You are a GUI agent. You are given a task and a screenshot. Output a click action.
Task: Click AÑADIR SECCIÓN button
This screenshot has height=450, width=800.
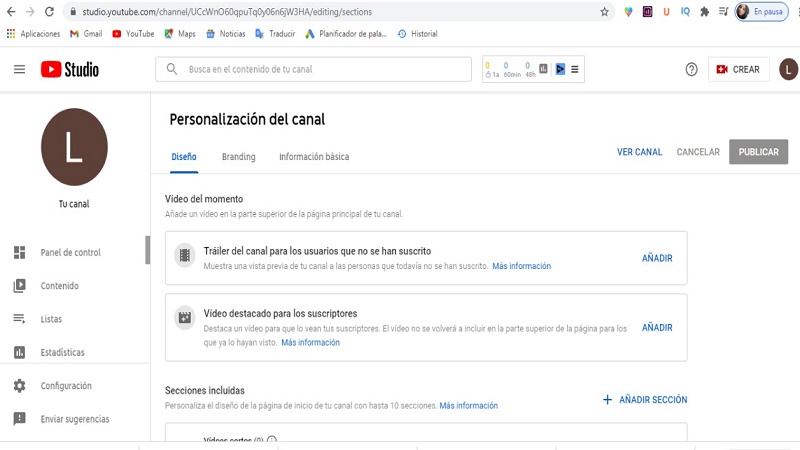click(644, 400)
